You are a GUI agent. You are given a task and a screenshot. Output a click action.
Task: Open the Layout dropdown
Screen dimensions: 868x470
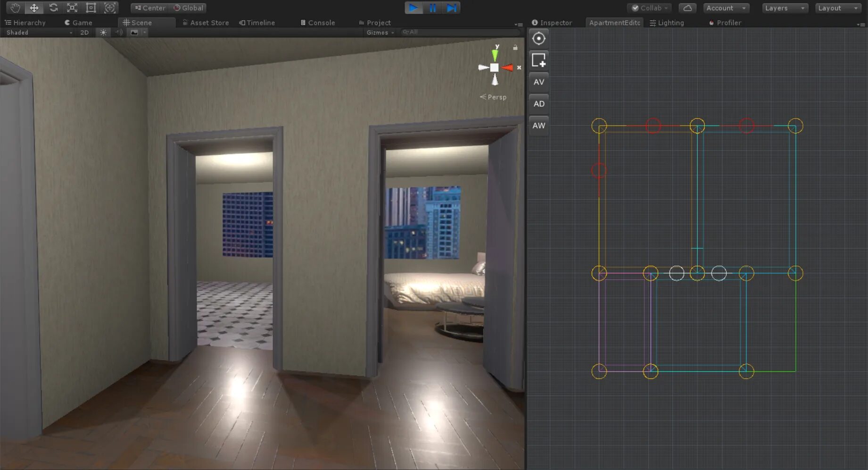point(838,8)
